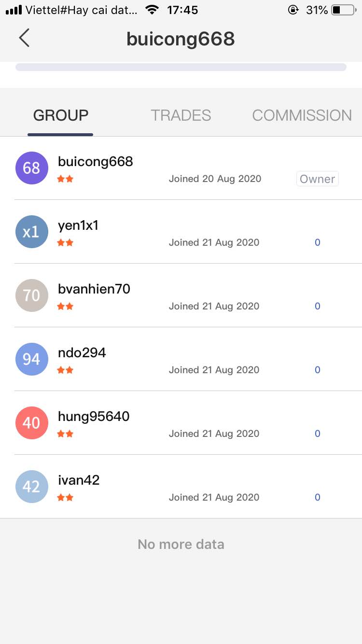The width and height of the screenshot is (362, 644).
Task: Tap the buicong668 page title
Action: pos(181,39)
